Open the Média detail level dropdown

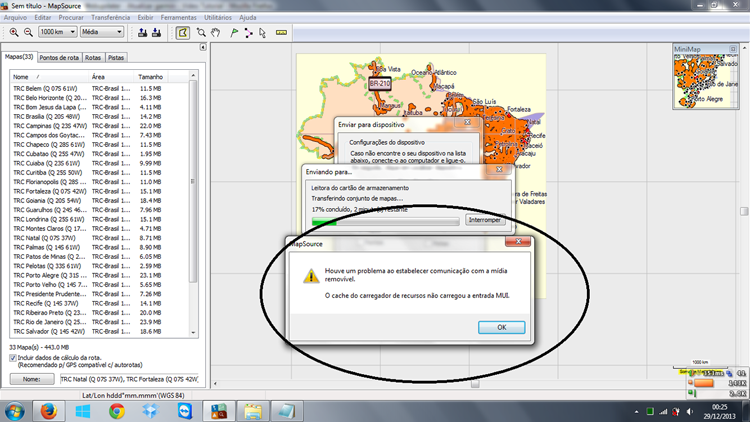click(x=102, y=32)
